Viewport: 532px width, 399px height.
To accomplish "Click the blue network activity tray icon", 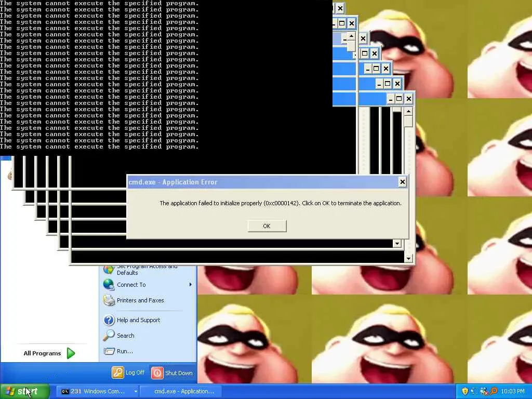I will pos(474,391).
